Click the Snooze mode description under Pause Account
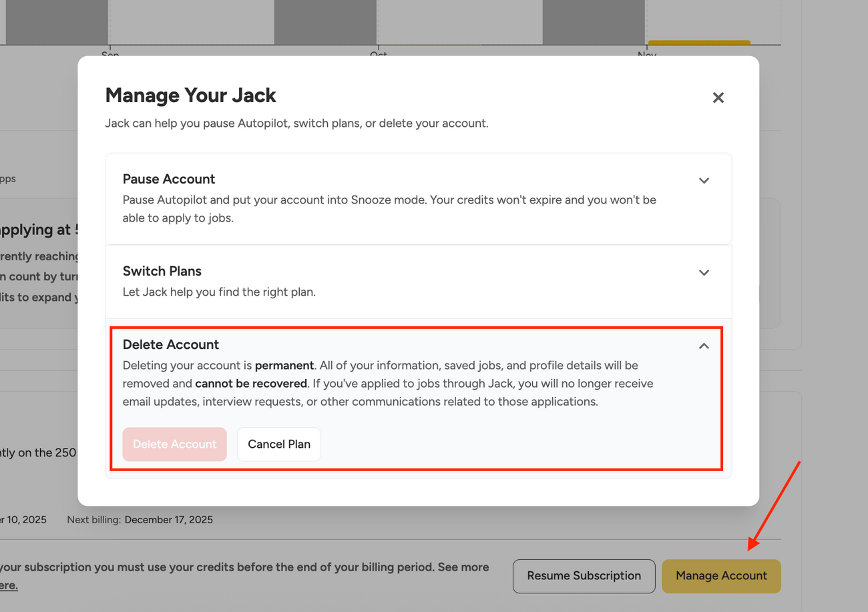Viewport: 868px width, 612px height. coord(389,208)
